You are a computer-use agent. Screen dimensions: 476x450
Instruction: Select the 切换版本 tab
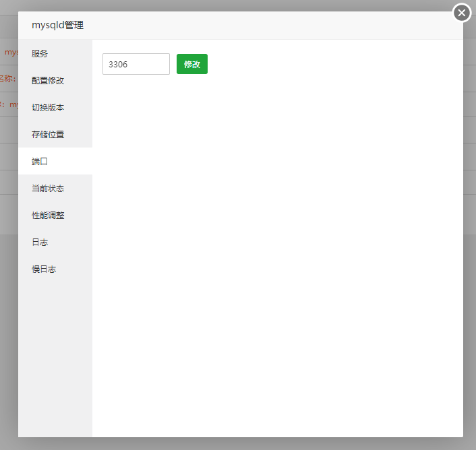click(x=55, y=107)
